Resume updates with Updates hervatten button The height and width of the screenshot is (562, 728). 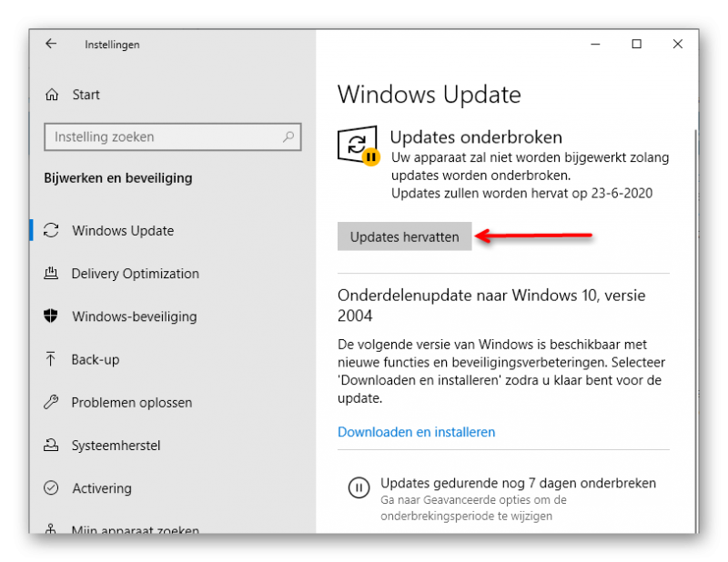tap(404, 236)
